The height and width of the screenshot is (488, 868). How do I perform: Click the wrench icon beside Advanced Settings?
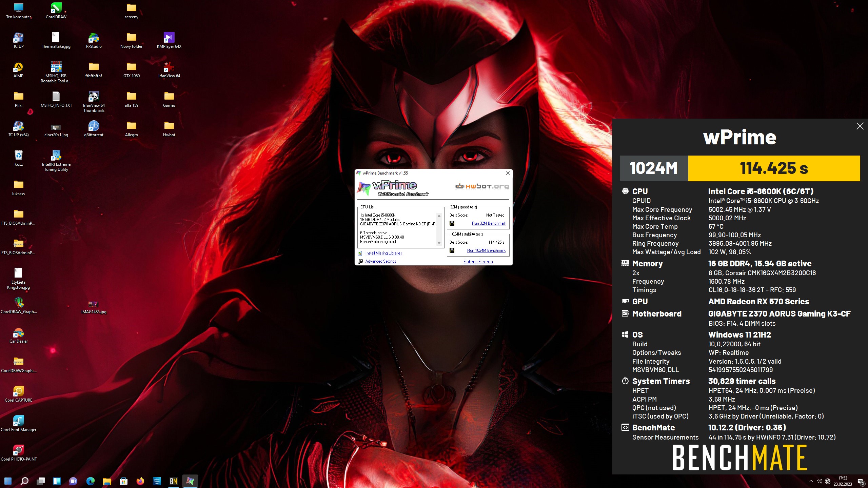tap(360, 261)
